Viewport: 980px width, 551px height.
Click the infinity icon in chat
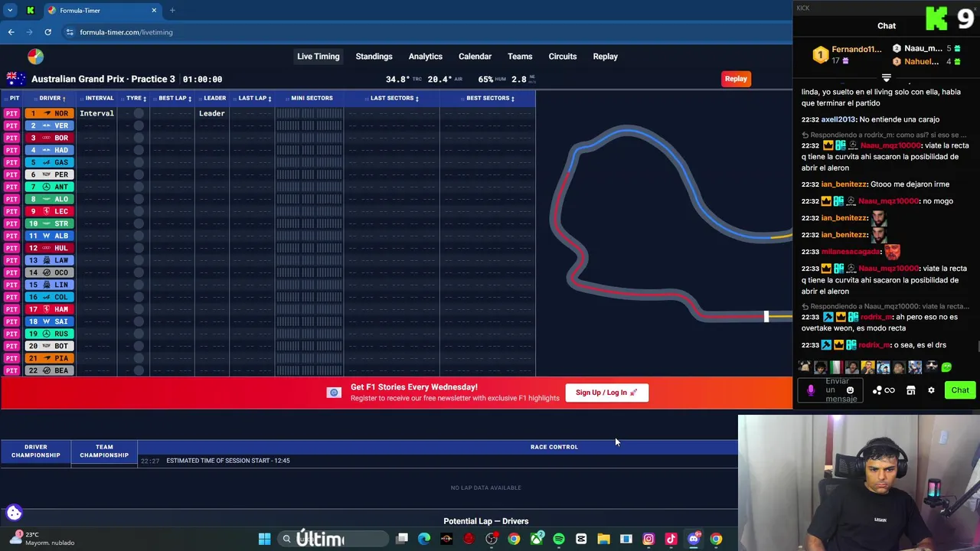tap(890, 390)
